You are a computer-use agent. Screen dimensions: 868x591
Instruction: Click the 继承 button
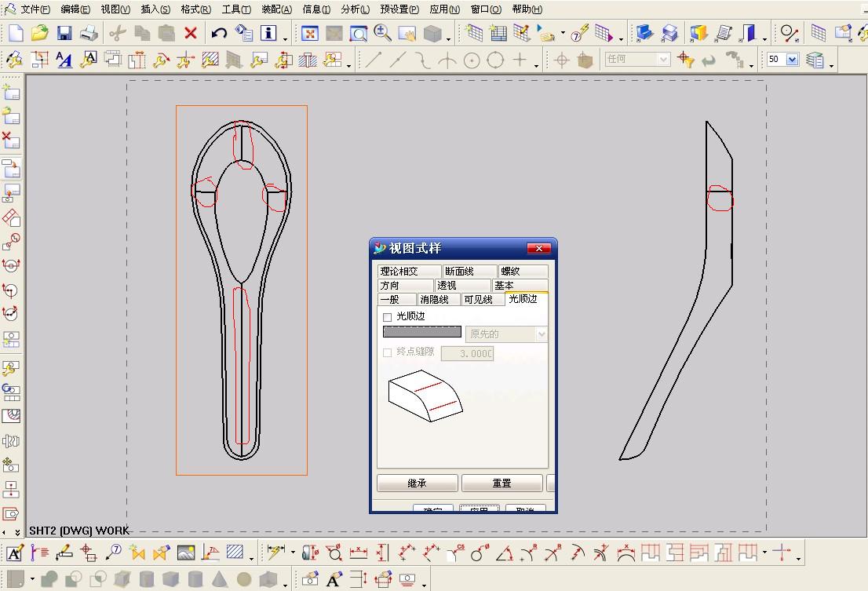[x=418, y=483]
